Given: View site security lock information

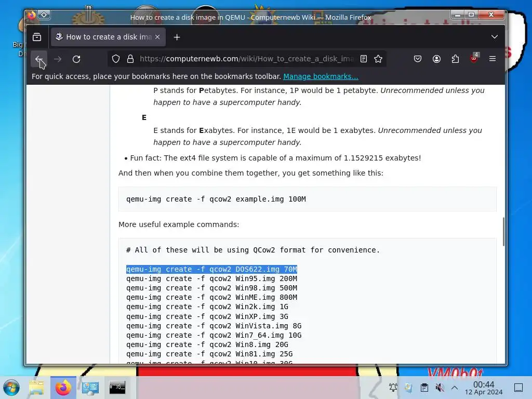Looking at the screenshot, I should 130,59.
